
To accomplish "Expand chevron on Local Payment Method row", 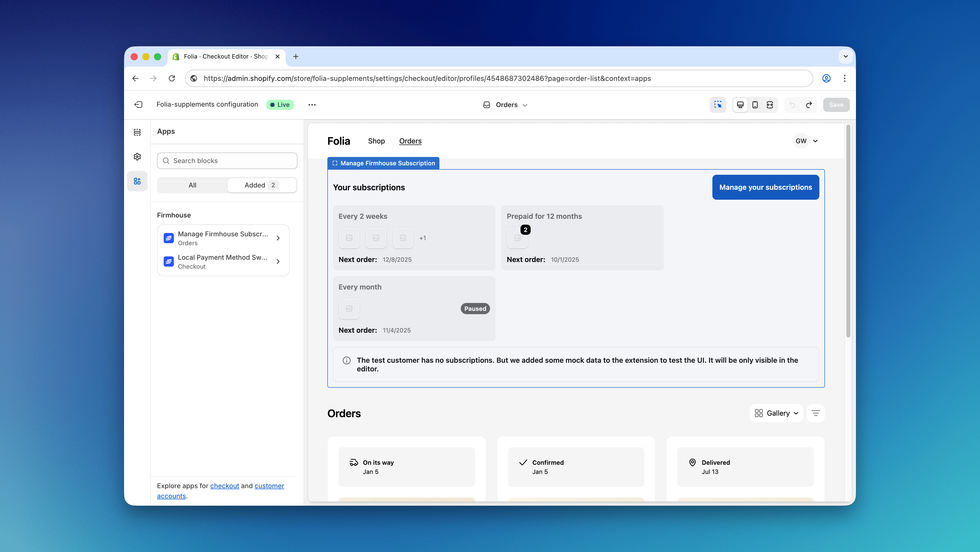I will [278, 262].
